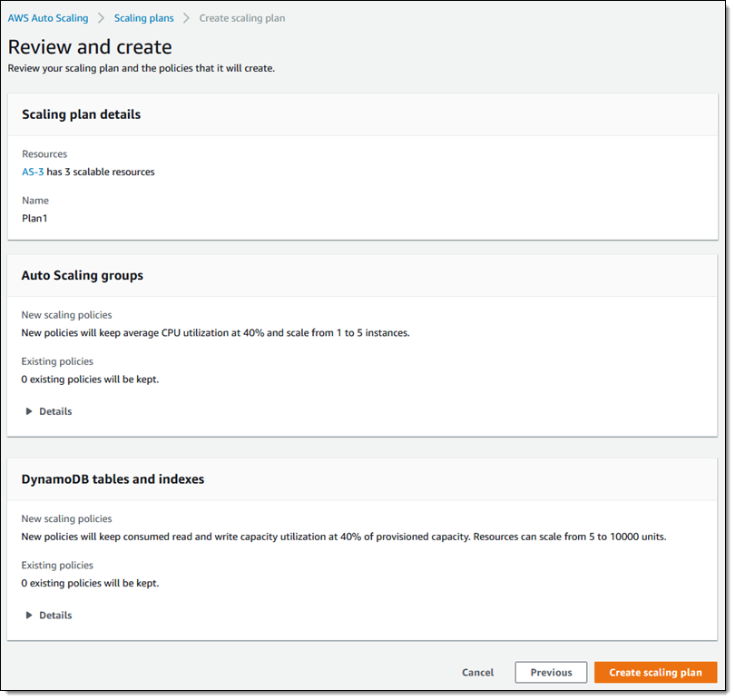Image resolution: width=735 pixels, height=700 pixels.
Task: Click the Create scaling plan breadcrumb text
Action: pos(242,18)
